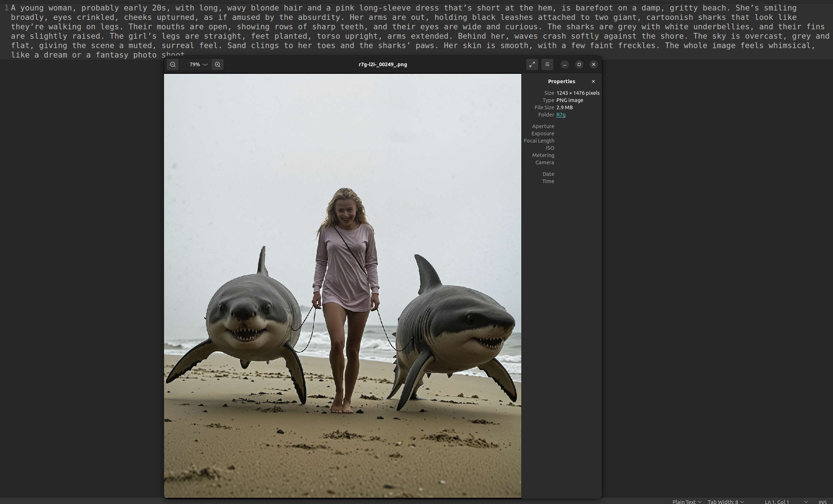Image resolution: width=833 pixels, height=504 pixels.
Task: Close the image viewer window
Action: 593,64
